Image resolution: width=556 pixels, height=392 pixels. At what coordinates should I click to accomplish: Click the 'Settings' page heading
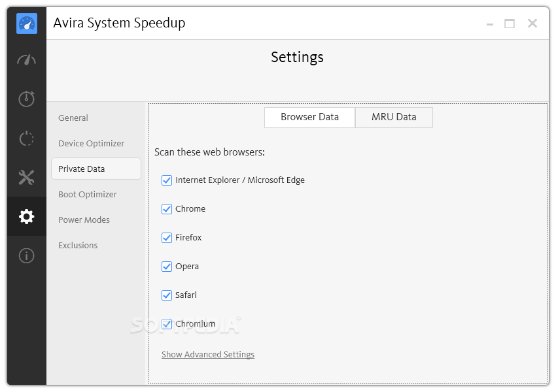tap(297, 57)
